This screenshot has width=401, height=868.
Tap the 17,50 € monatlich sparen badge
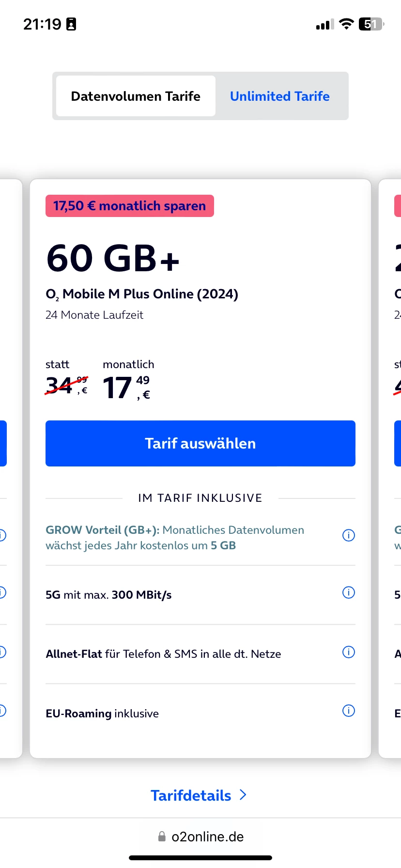click(130, 206)
